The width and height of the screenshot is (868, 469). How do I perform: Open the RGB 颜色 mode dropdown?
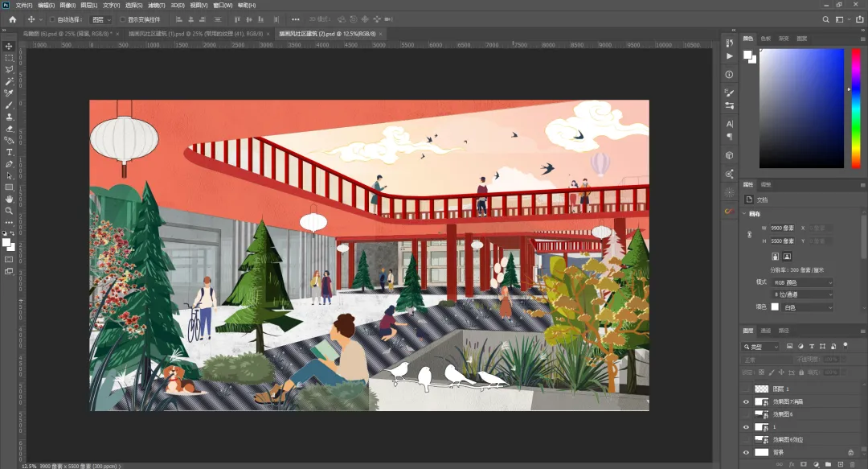coord(803,282)
